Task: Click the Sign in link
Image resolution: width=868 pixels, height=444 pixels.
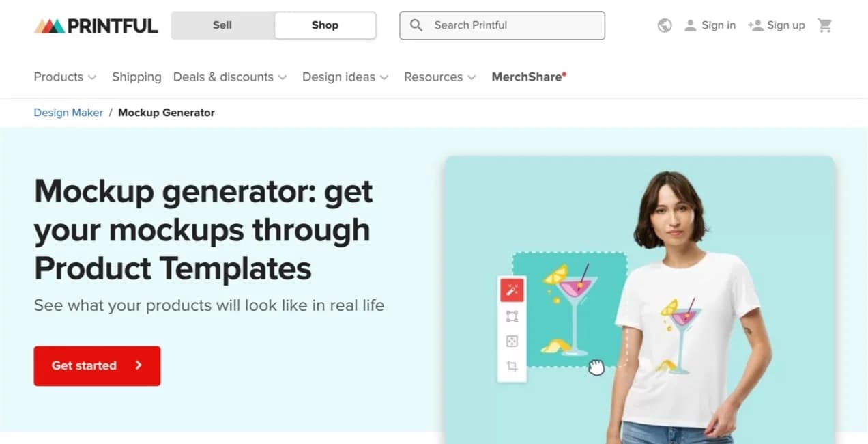Action: click(710, 25)
